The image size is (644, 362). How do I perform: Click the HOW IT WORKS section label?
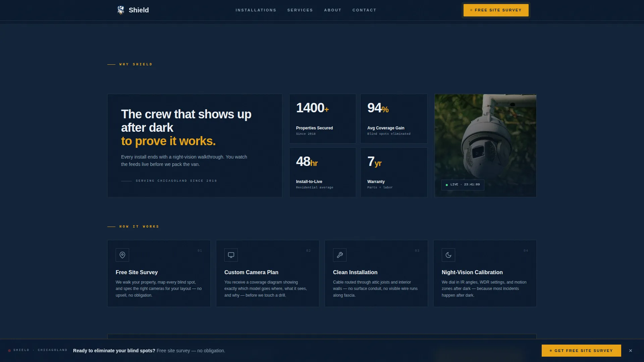(139, 227)
